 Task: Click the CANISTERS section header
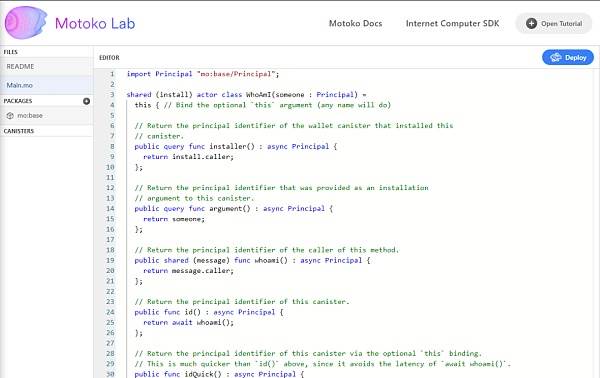pos(19,131)
